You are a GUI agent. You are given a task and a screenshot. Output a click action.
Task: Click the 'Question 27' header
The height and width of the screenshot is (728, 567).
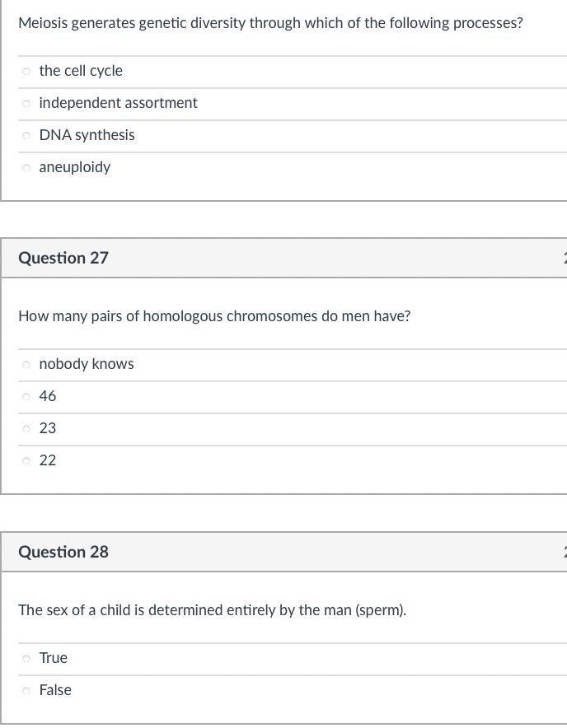63,258
